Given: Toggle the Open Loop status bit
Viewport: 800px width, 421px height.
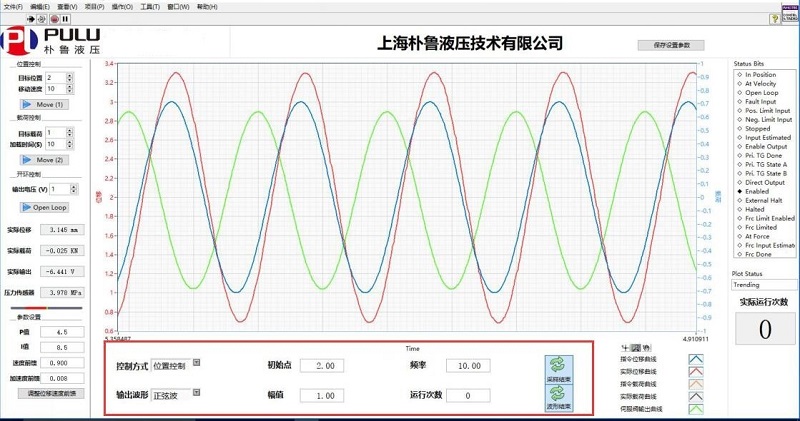Looking at the screenshot, I should point(740,93).
